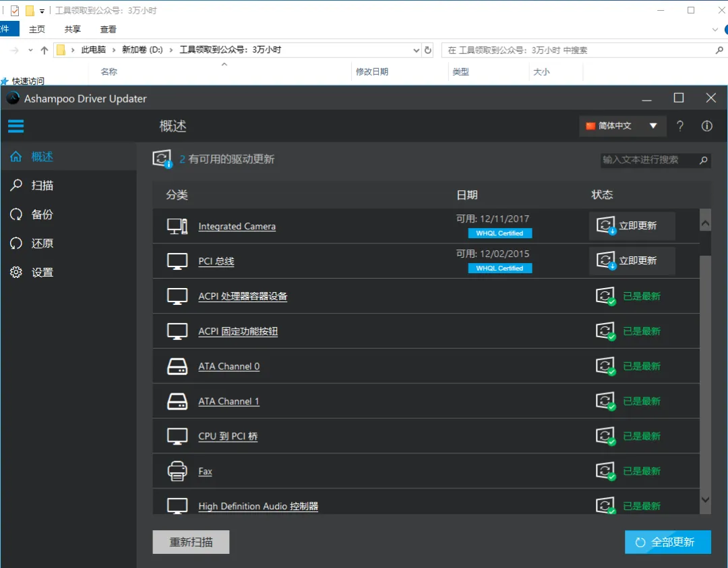This screenshot has width=728, height=568.
Task: Open the hamburger menu in Ashampoo Driver Updater
Action: (16, 126)
